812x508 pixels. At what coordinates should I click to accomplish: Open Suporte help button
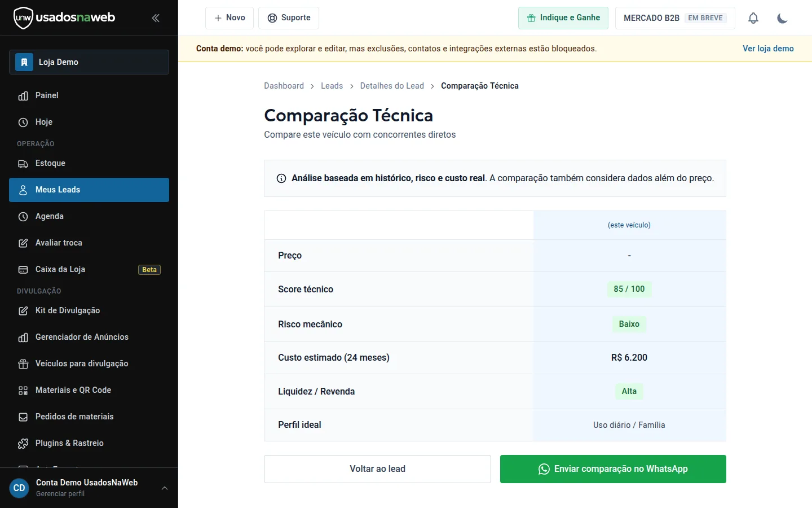coord(289,18)
